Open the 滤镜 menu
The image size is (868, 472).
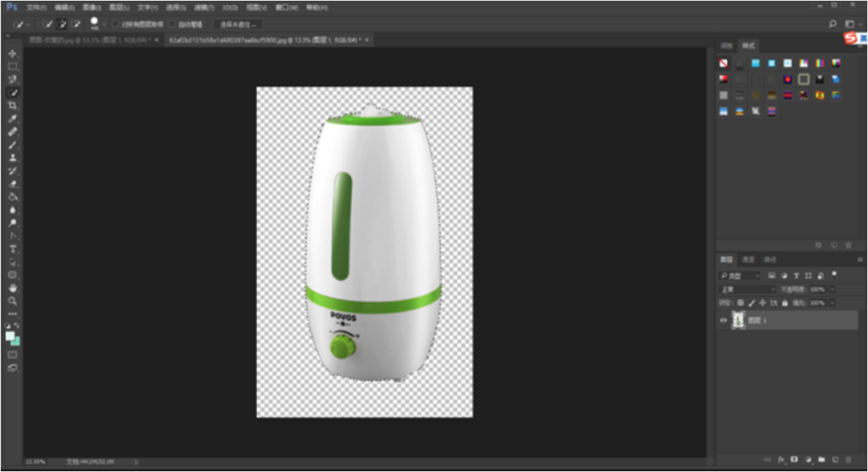tap(204, 7)
